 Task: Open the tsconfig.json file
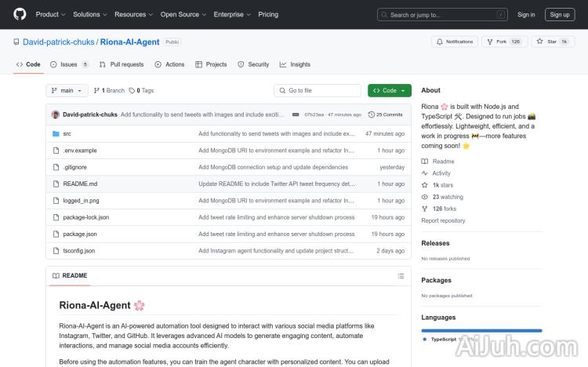(x=79, y=251)
